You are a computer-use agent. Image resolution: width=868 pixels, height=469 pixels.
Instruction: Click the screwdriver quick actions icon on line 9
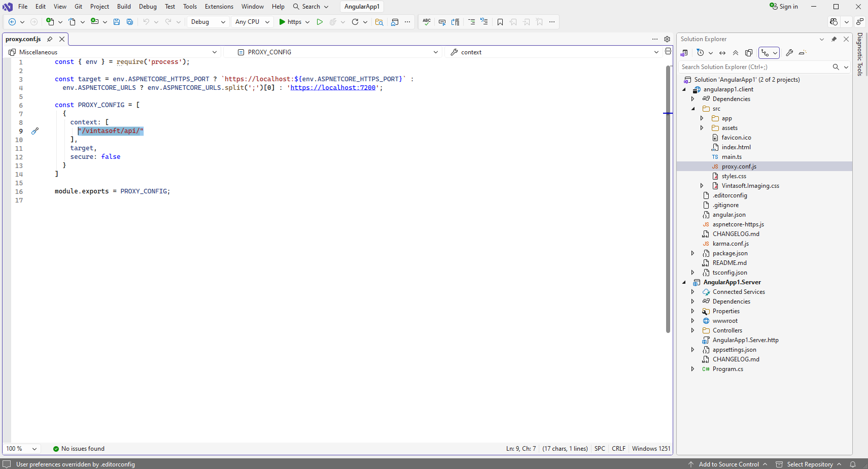tap(35, 131)
